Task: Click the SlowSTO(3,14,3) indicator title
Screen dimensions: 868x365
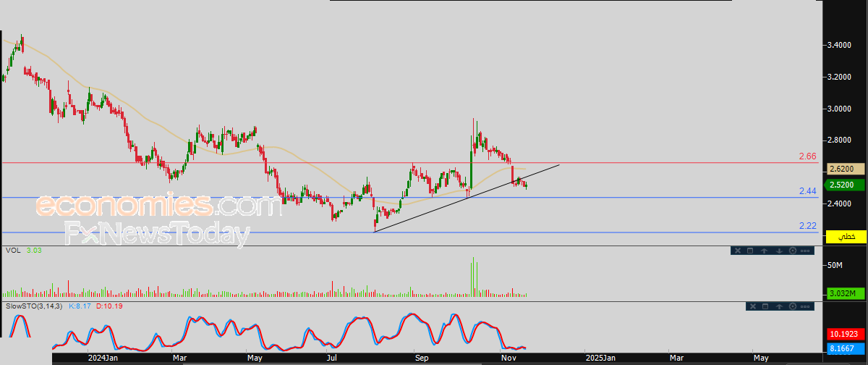Action: [33, 306]
